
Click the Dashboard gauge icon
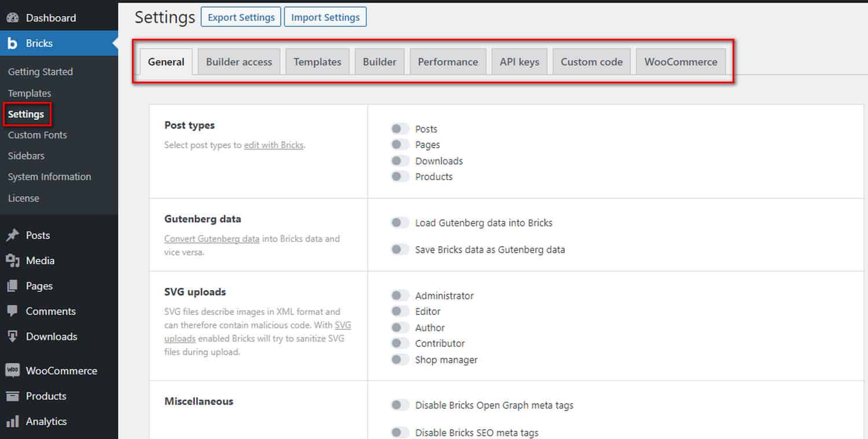point(12,18)
